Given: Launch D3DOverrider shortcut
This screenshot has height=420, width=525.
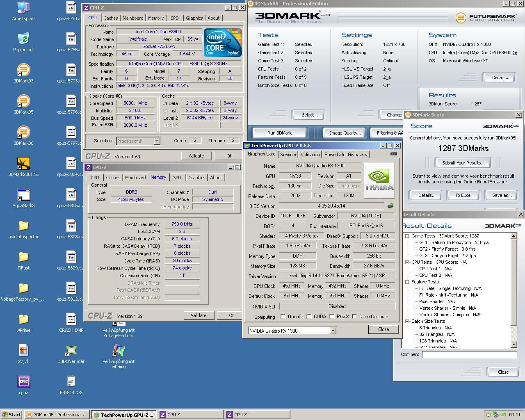Looking at the screenshot, I should tap(71, 354).
